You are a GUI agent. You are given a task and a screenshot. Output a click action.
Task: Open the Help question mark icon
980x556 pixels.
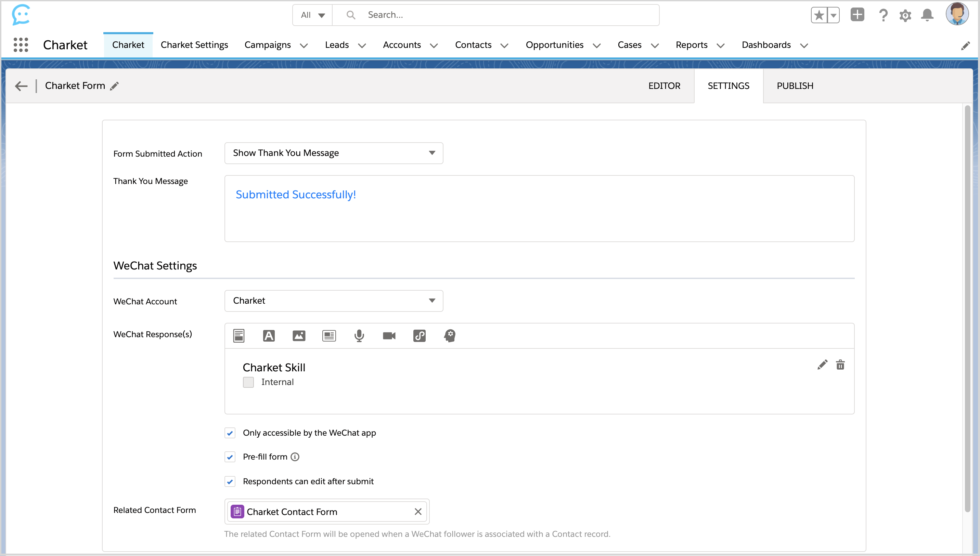pos(883,15)
